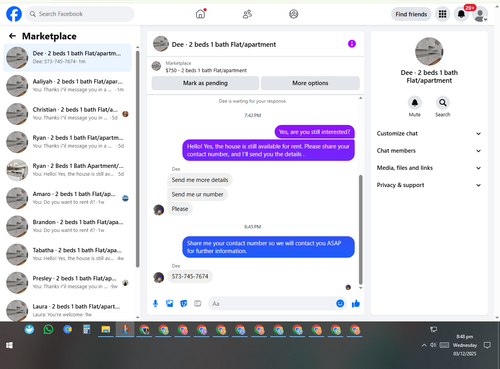Image resolution: width=500 pixels, height=369 pixels.
Task: Click the conversation list scrollbar
Action: click(138, 159)
